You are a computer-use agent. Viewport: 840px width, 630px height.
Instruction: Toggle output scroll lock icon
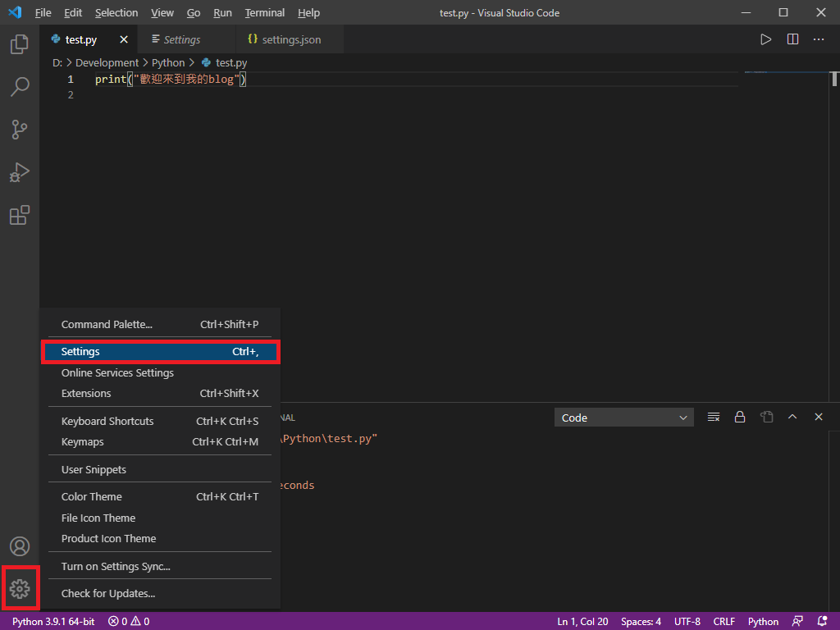coord(740,418)
